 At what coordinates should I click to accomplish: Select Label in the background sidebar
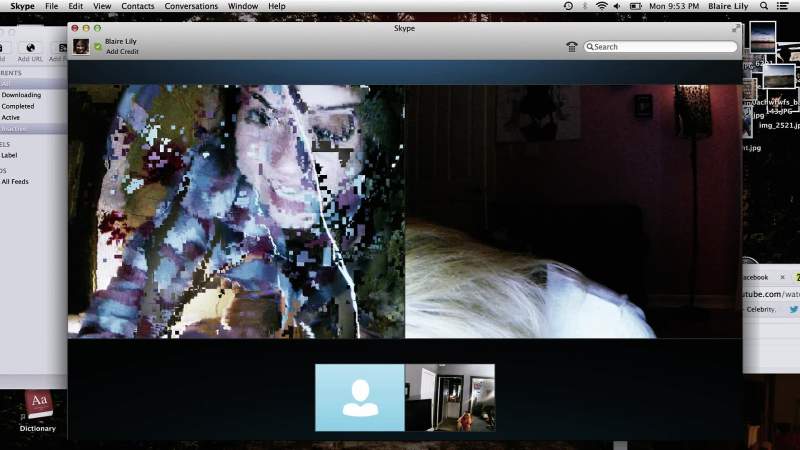pos(9,155)
